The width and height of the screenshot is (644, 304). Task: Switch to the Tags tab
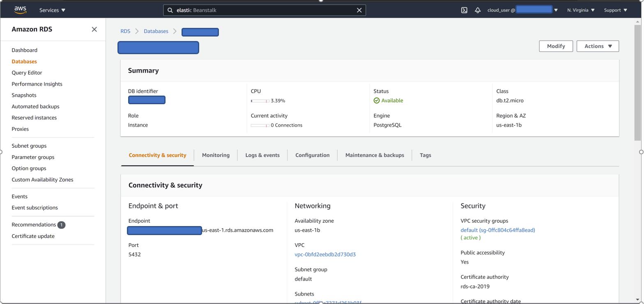(425, 155)
